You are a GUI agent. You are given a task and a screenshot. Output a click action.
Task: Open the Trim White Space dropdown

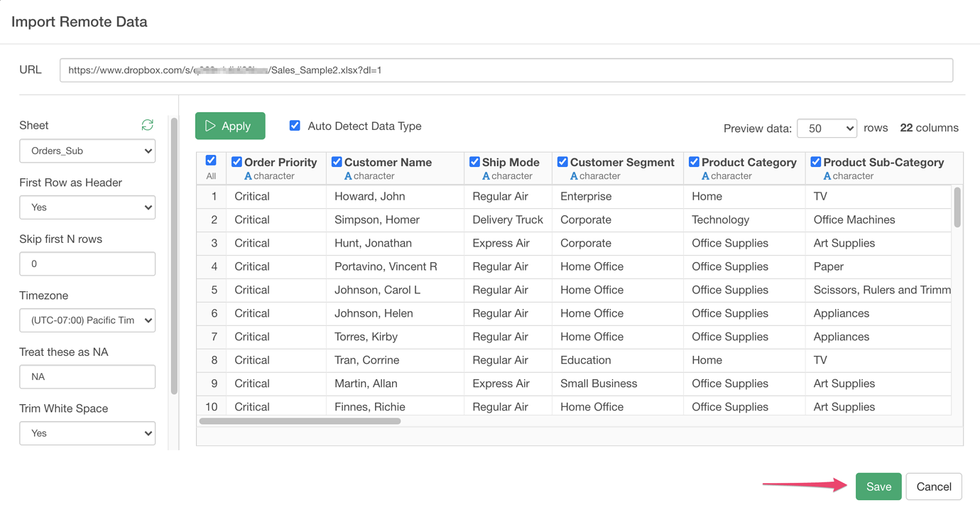(87, 433)
